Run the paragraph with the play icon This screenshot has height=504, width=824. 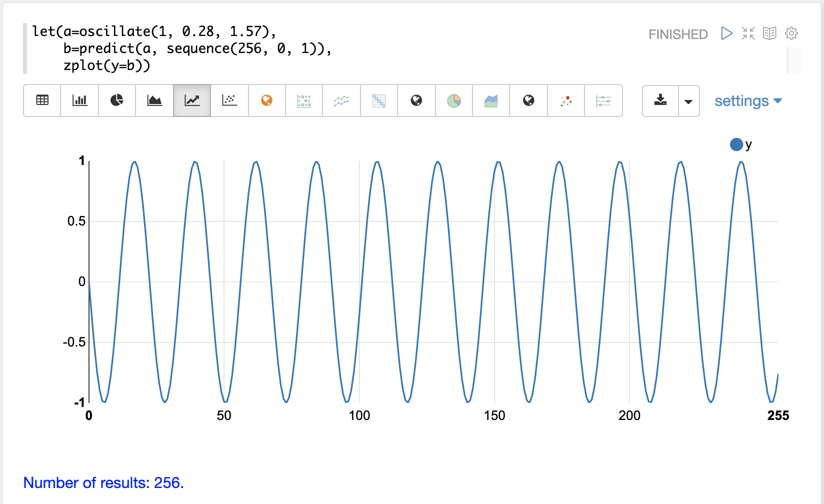(x=726, y=33)
